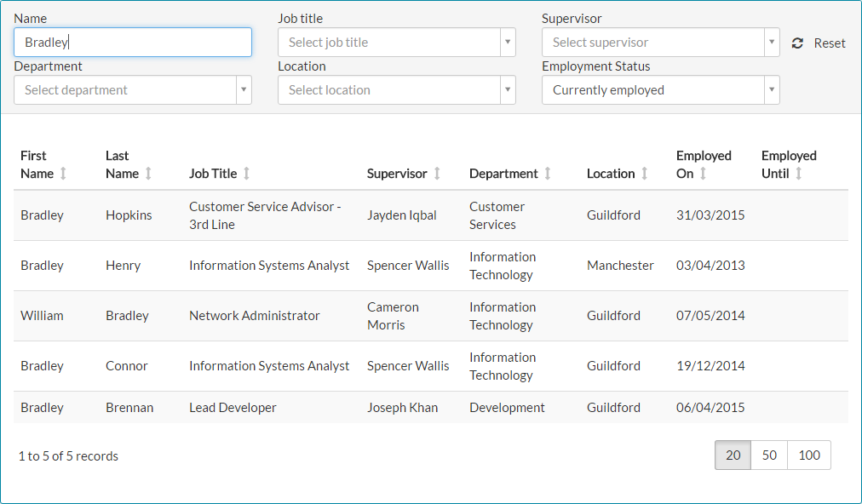Image resolution: width=862 pixels, height=504 pixels.
Task: Show 100 records per page
Action: coord(809,455)
